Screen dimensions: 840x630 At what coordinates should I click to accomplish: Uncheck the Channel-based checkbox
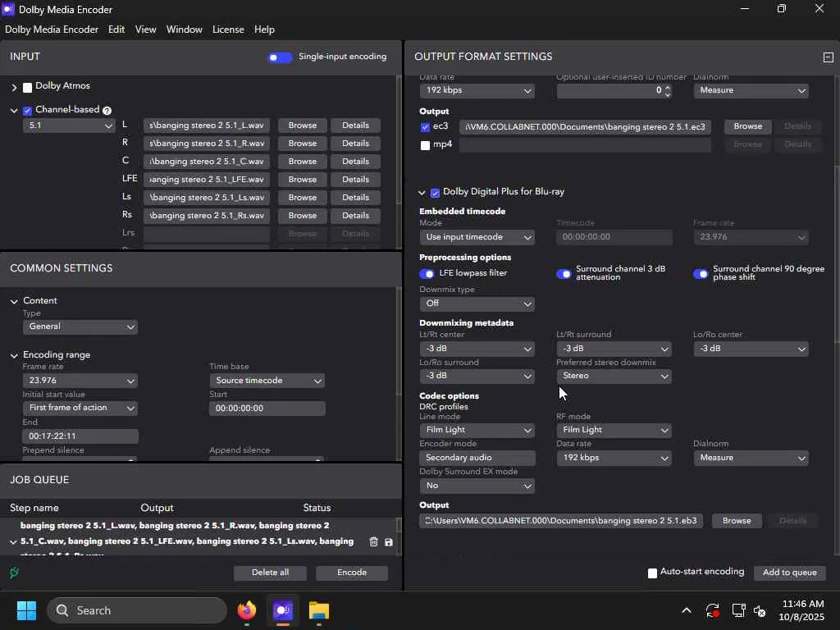(x=27, y=111)
